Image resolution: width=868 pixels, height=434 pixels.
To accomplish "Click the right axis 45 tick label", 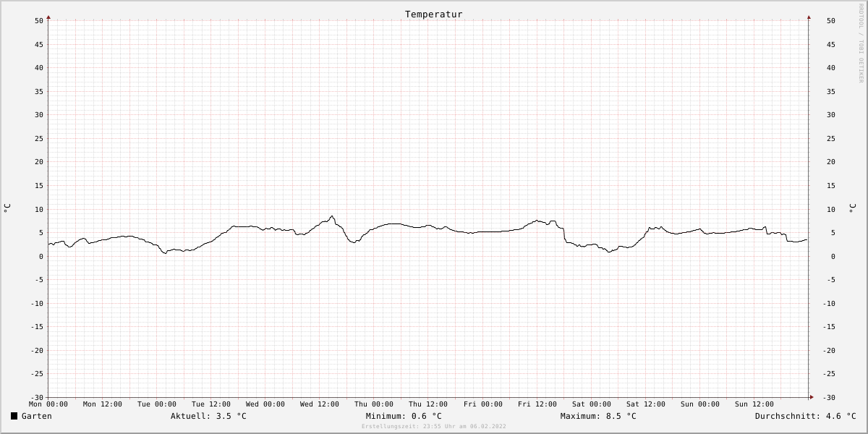I will [x=831, y=44].
